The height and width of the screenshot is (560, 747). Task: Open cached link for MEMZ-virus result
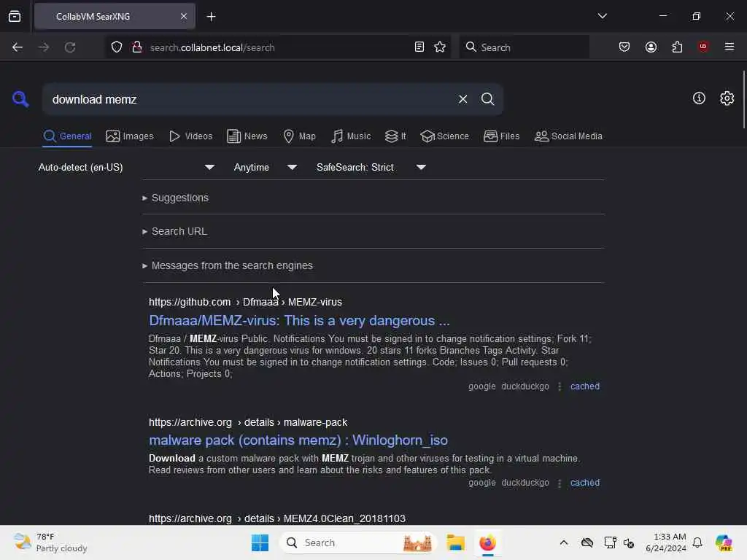click(x=585, y=386)
